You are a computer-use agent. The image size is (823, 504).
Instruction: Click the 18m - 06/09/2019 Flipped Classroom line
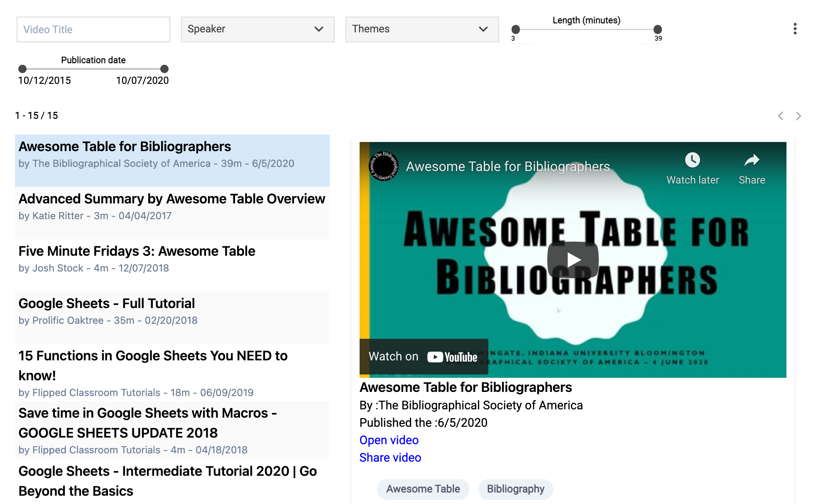[136, 393]
